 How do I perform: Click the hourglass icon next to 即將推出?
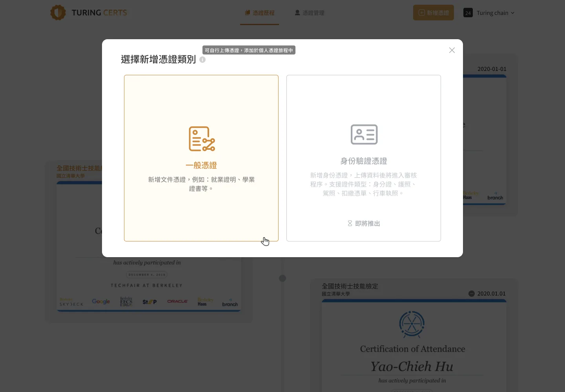point(350,223)
